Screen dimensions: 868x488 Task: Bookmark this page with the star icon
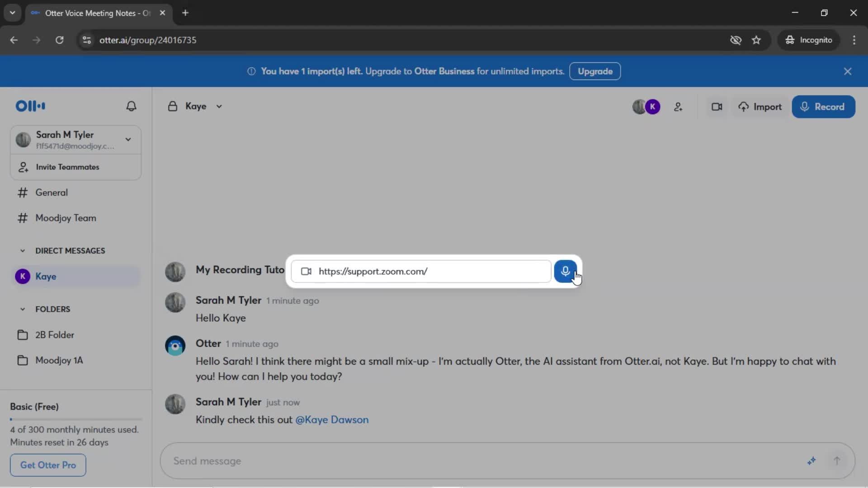(x=756, y=40)
